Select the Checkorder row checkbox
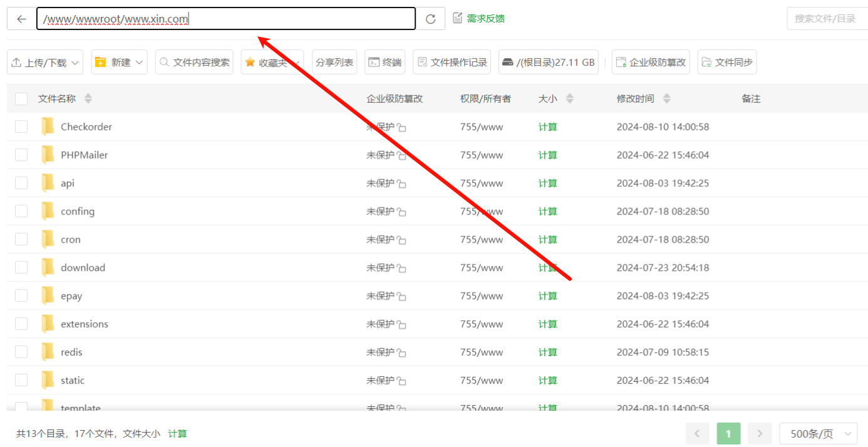 (21, 127)
